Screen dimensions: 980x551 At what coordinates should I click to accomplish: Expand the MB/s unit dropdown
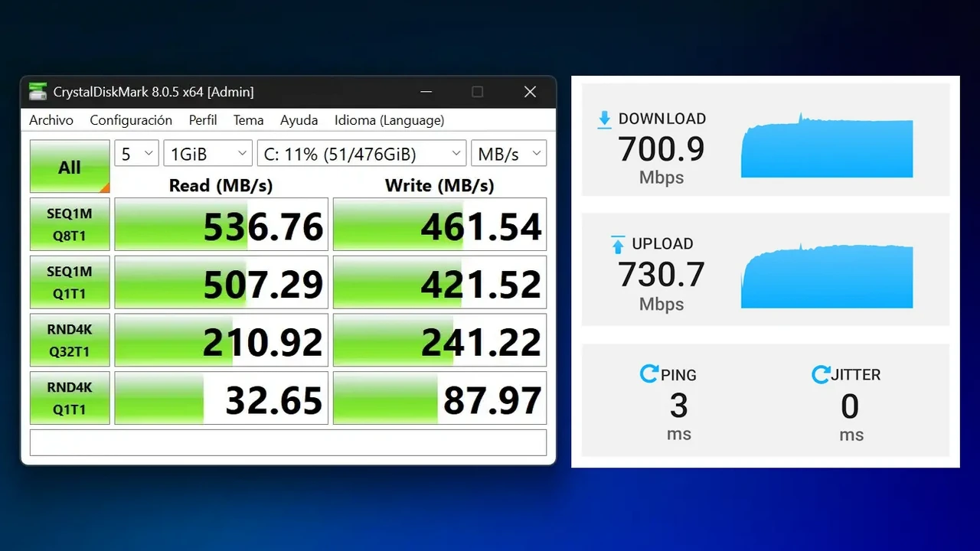(508, 154)
